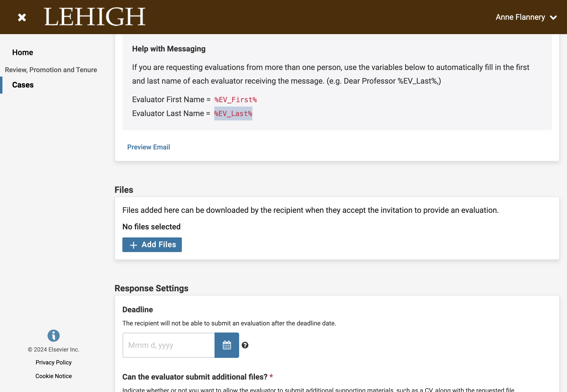Go to Home in sidebar
The image size is (567, 392).
(x=23, y=52)
